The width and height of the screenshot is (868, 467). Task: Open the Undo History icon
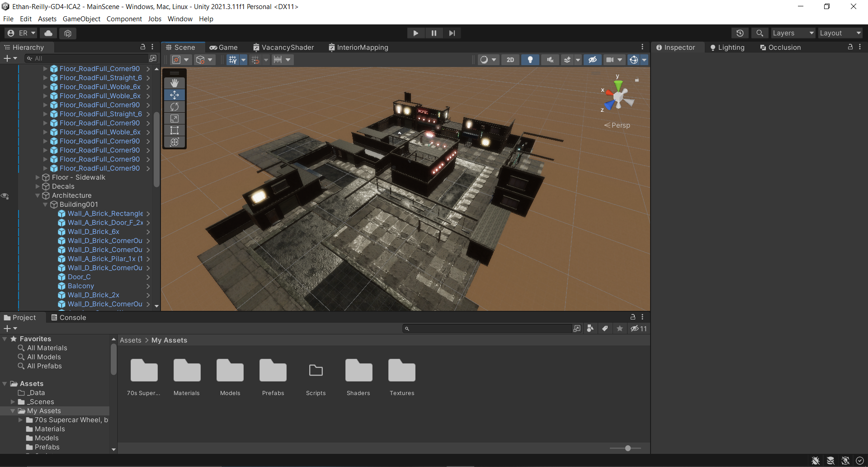click(740, 33)
